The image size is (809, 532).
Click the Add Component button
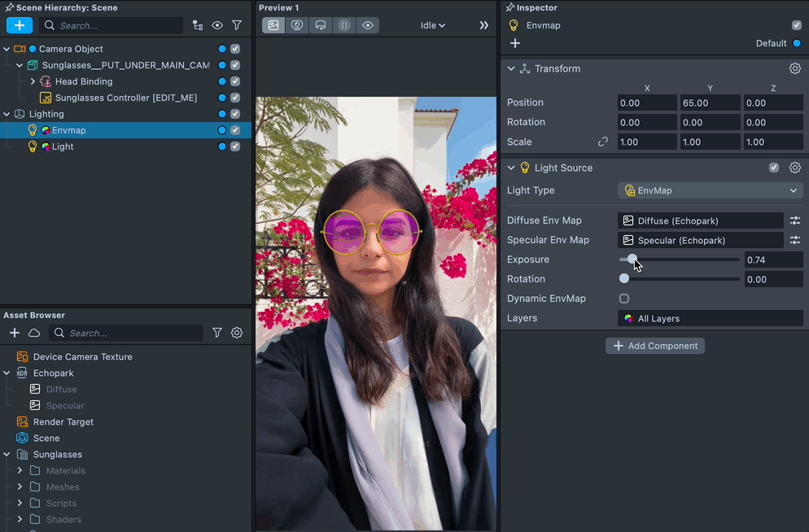click(x=655, y=346)
